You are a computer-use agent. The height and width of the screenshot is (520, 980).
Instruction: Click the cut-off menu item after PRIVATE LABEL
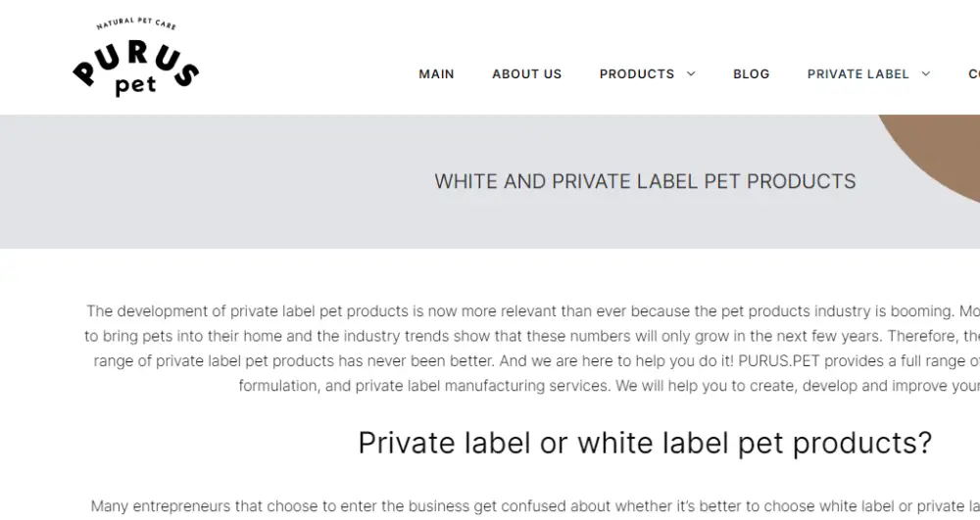pos(974,73)
